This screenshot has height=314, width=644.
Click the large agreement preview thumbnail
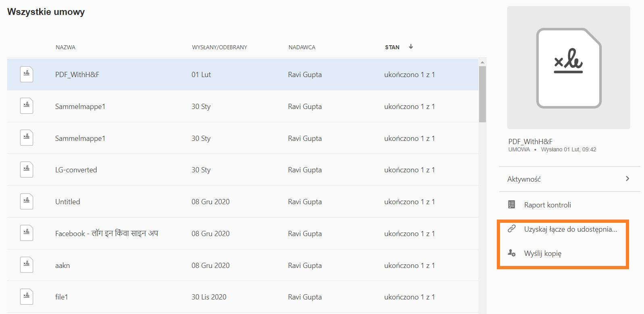pos(569,68)
